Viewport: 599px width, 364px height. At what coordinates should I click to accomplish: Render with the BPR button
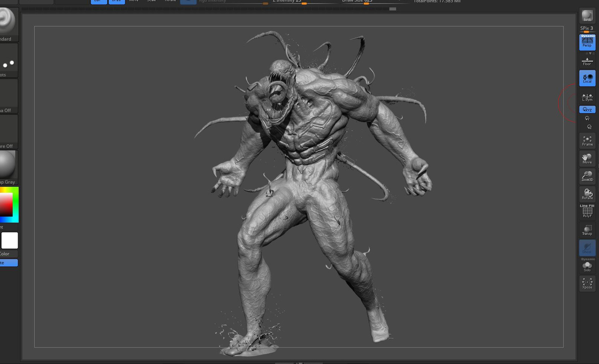(587, 16)
